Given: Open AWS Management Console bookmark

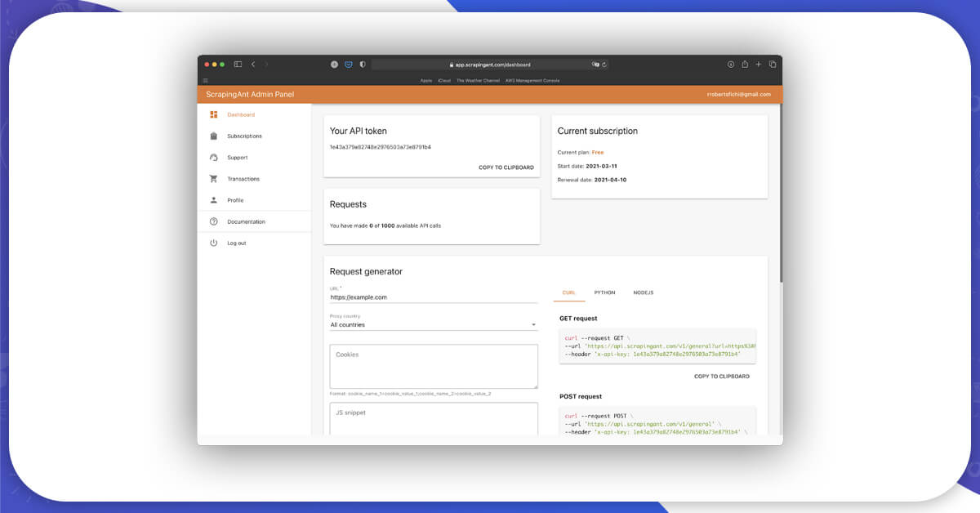Looking at the screenshot, I should pyautogui.click(x=532, y=80).
